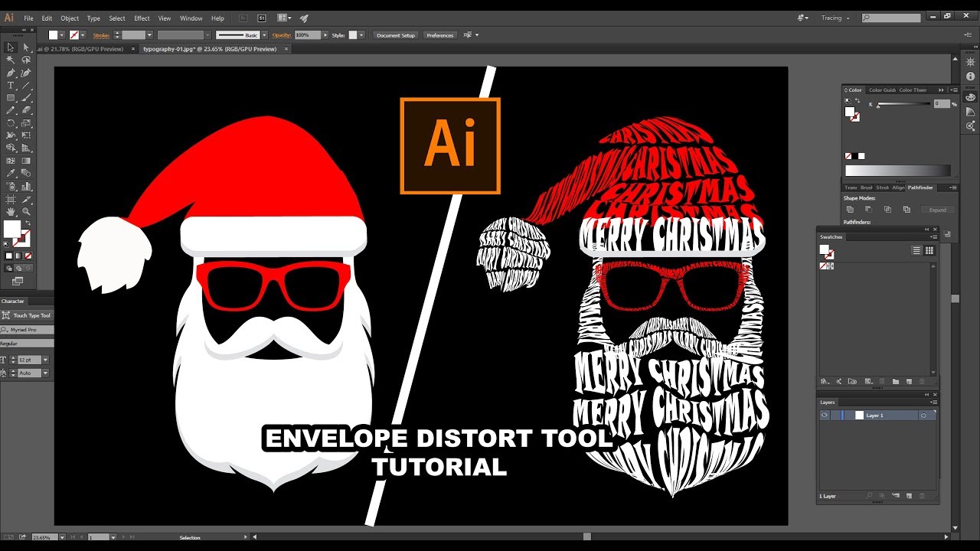The image size is (980, 551).
Task: Select the Rectangle tool
Action: (x=11, y=98)
